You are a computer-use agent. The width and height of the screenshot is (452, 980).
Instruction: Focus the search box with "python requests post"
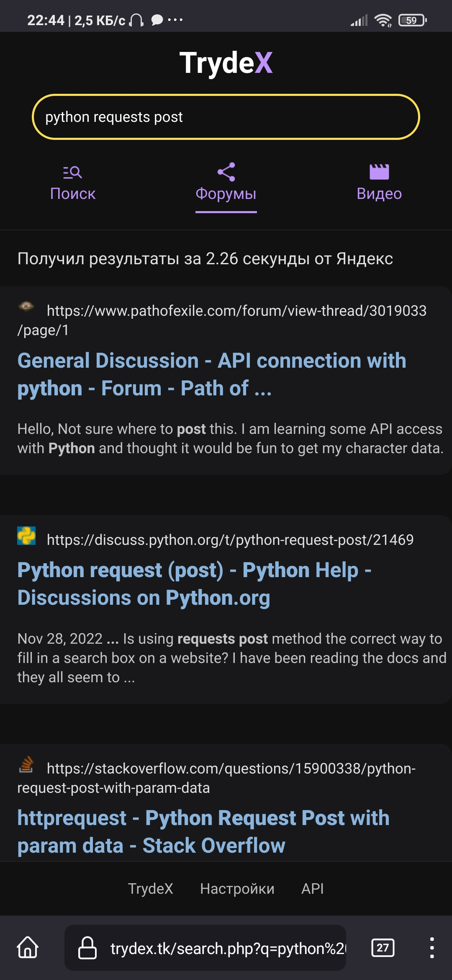226,117
